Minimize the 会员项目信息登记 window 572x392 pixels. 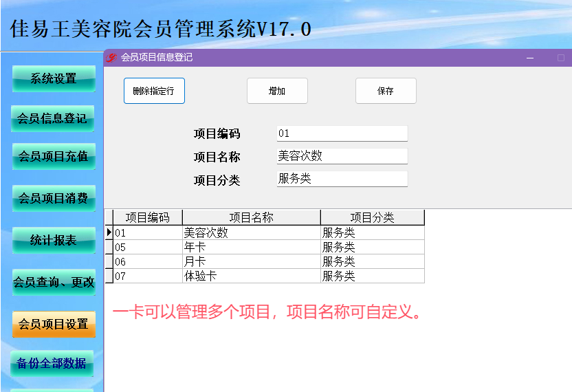[530, 58]
